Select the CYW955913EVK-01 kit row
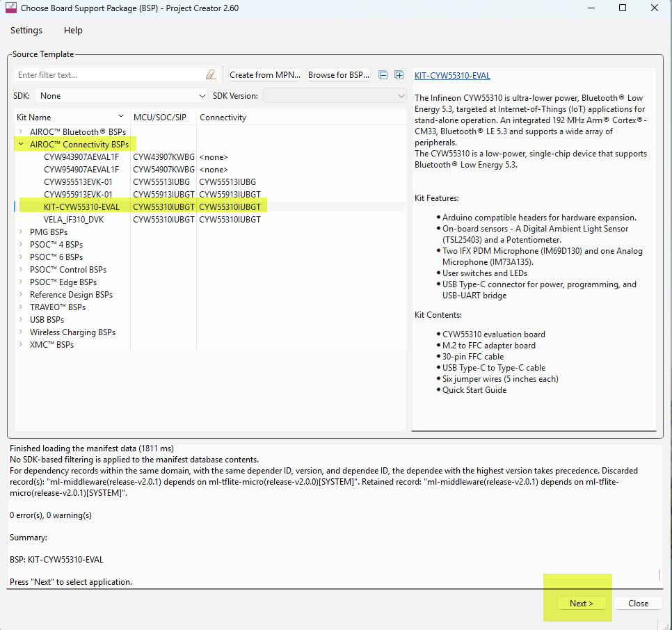This screenshot has height=630, width=672. click(210, 195)
